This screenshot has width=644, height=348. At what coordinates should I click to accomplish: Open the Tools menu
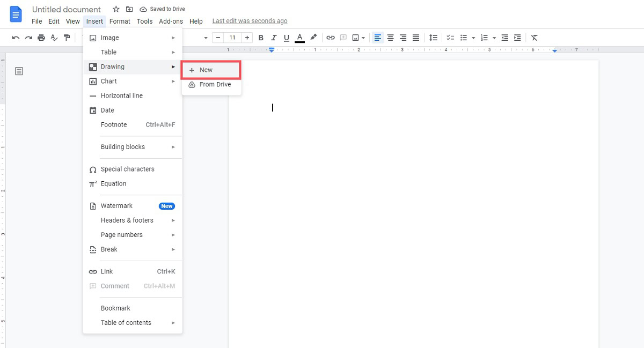(x=145, y=21)
